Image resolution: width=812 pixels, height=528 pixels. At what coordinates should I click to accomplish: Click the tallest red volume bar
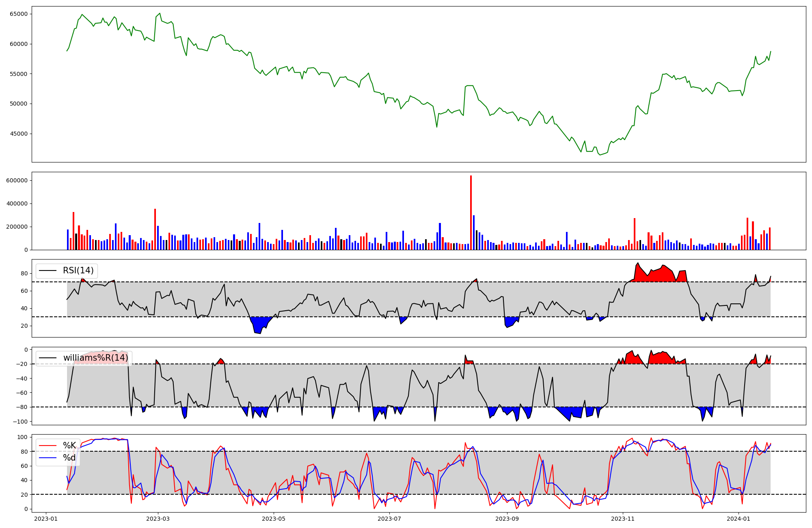(471, 212)
